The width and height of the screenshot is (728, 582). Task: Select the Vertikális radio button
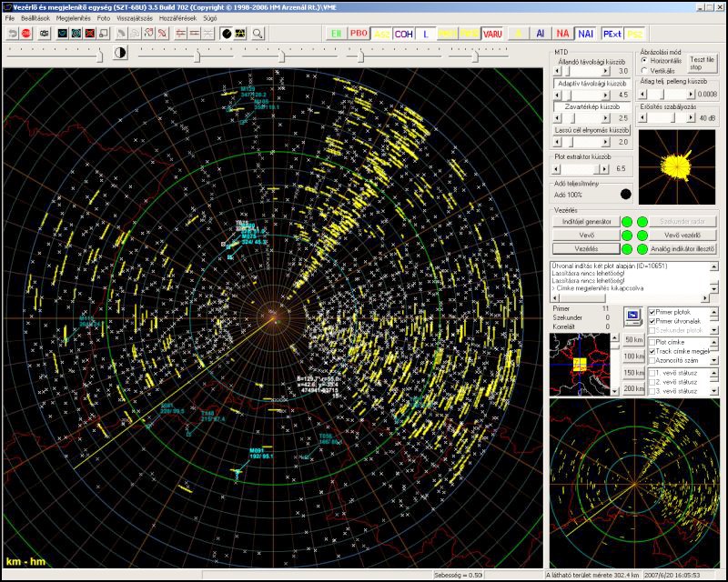pyautogui.click(x=645, y=70)
